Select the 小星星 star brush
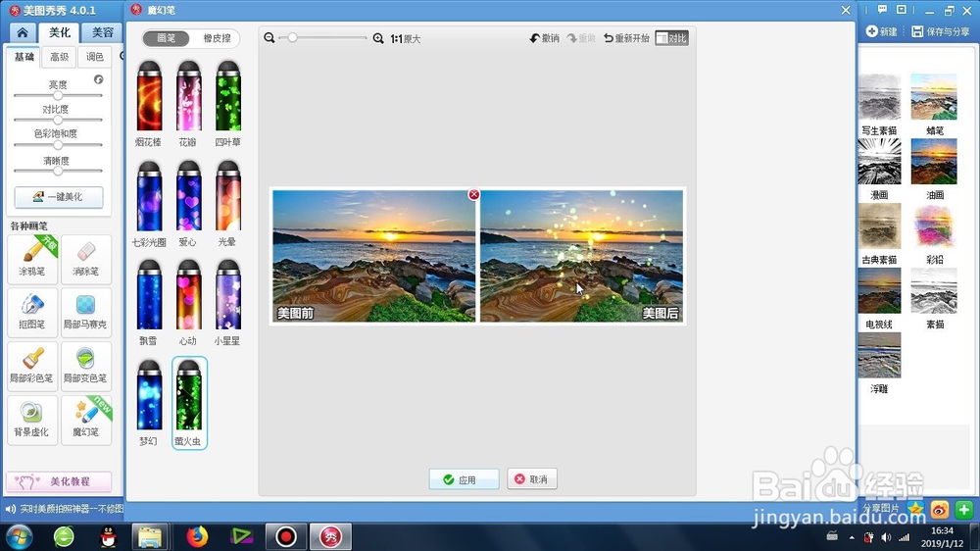This screenshot has height=551, width=980. pos(227,302)
